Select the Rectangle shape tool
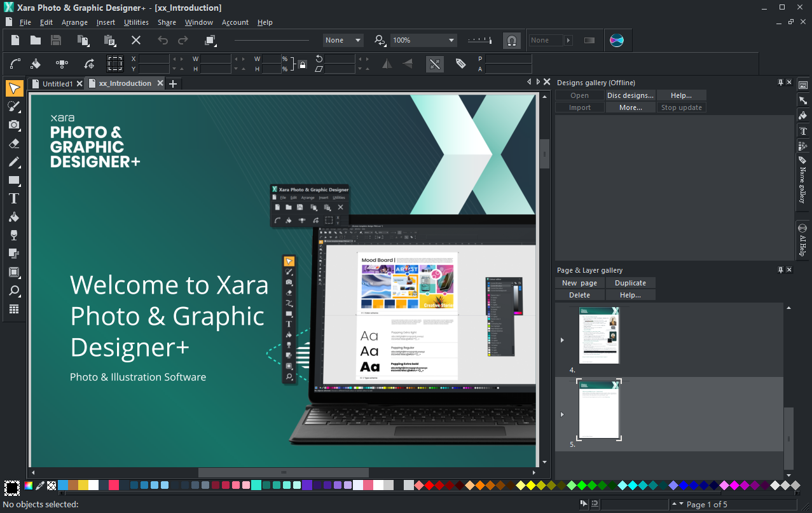Image resolution: width=812 pixels, height=513 pixels. coord(14,181)
